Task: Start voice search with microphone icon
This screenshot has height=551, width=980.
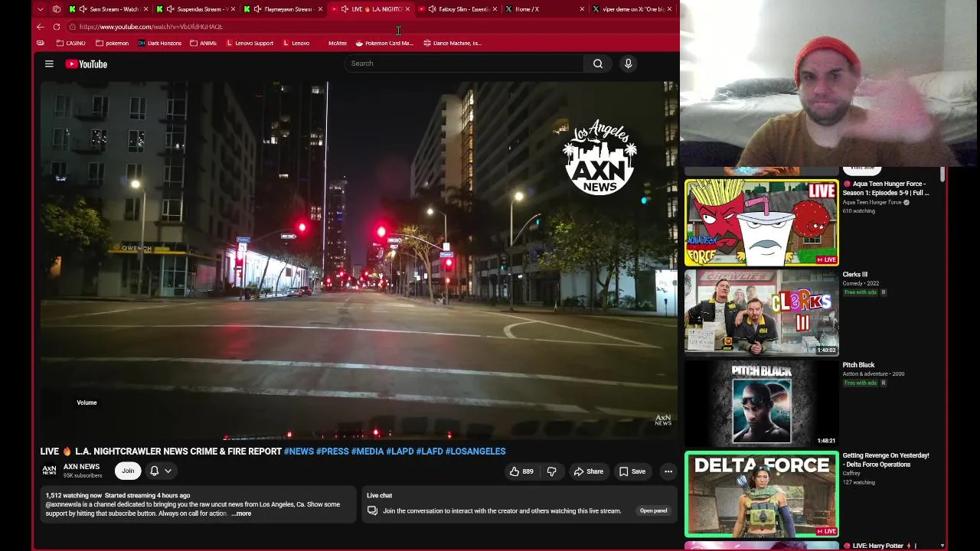Action: (x=628, y=64)
